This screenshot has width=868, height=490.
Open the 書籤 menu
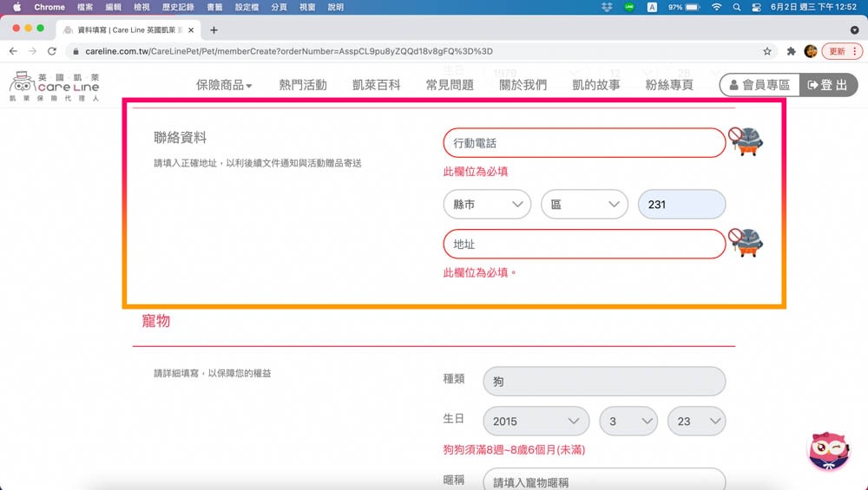214,7
